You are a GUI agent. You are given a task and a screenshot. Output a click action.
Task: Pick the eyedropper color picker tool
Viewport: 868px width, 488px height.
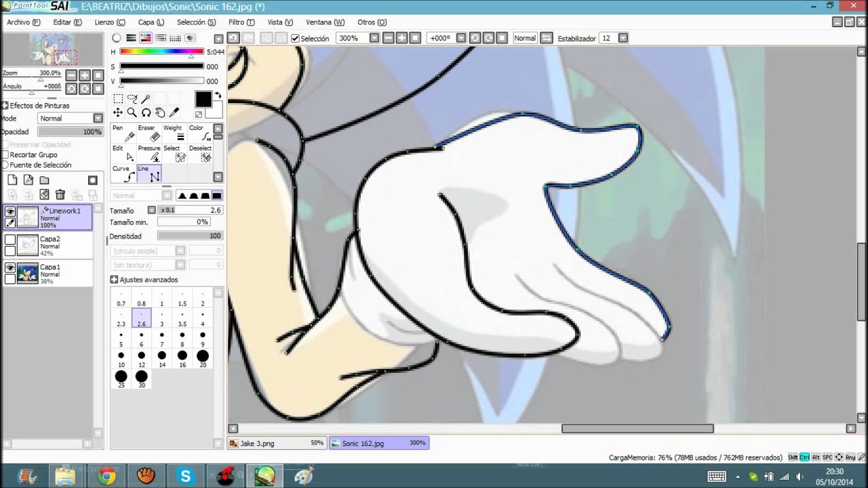tap(174, 113)
